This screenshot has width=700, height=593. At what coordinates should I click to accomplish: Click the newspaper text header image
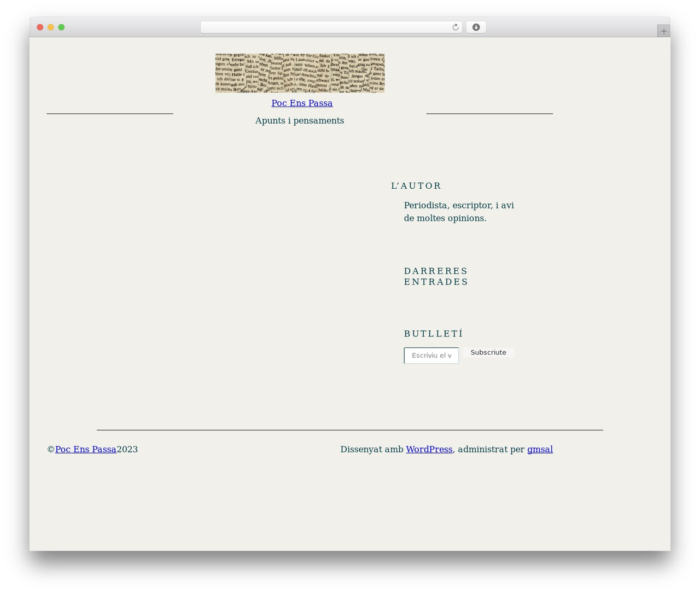click(300, 73)
